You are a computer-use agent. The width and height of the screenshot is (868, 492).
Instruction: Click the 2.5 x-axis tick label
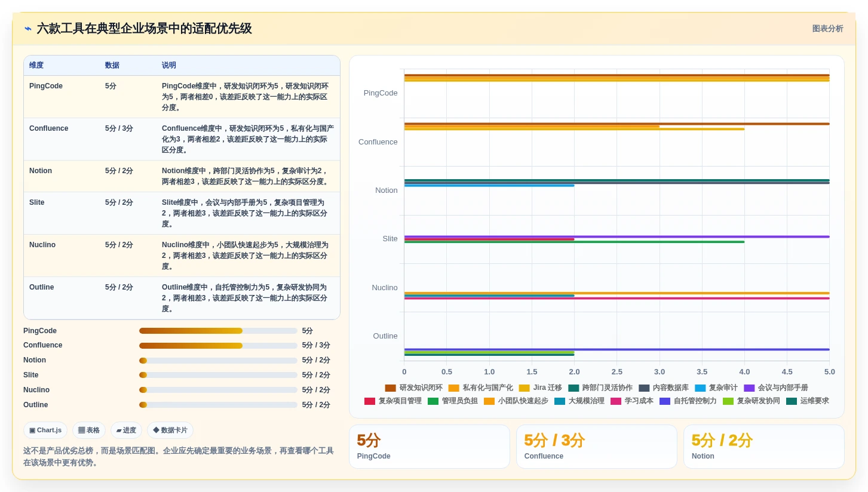[x=617, y=372]
